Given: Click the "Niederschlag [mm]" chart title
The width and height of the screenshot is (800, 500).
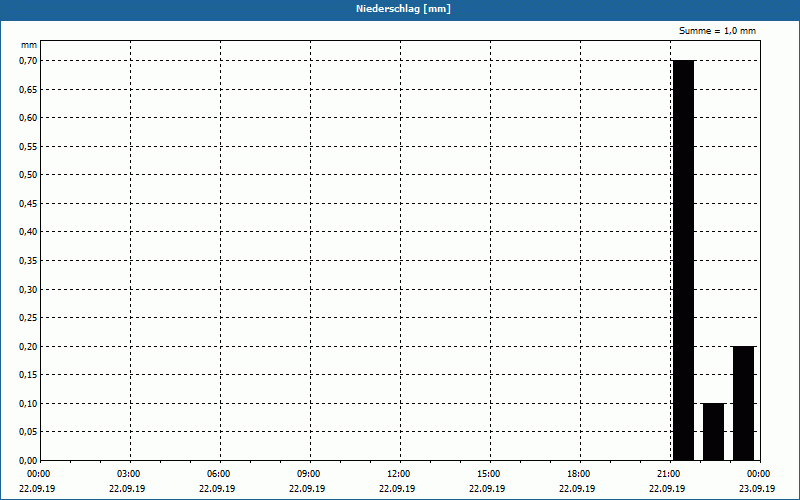Looking at the screenshot, I should [404, 9].
